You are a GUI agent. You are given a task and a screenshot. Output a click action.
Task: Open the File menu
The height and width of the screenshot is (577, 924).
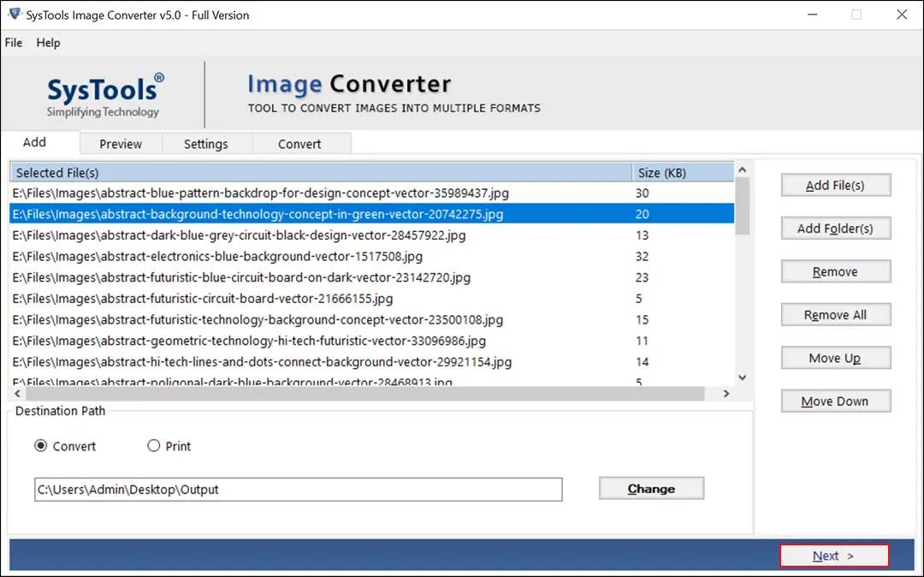pos(13,42)
